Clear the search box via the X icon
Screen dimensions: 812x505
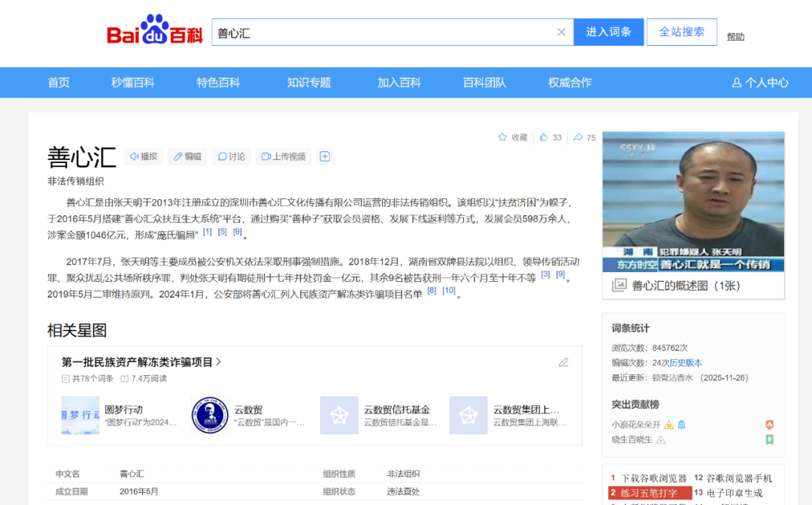click(561, 32)
